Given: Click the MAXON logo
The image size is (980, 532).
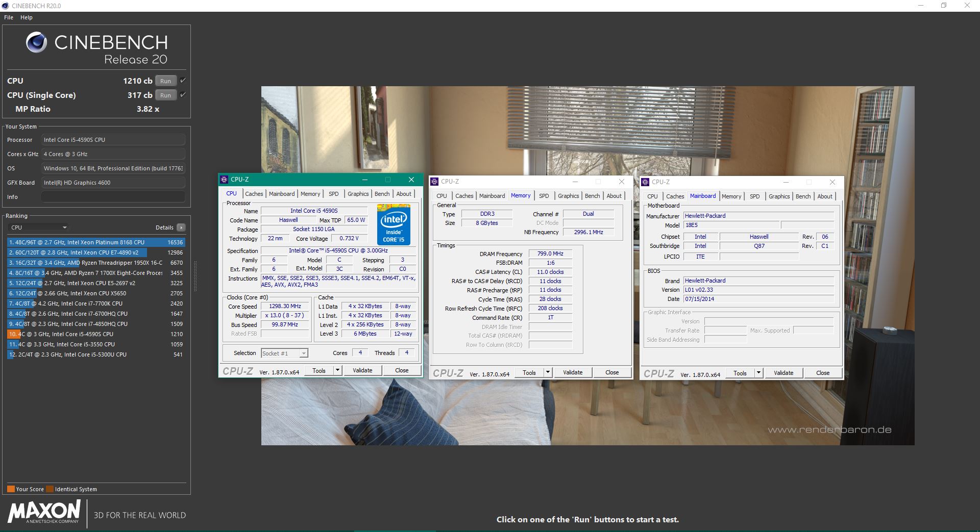Looking at the screenshot, I should click(44, 512).
